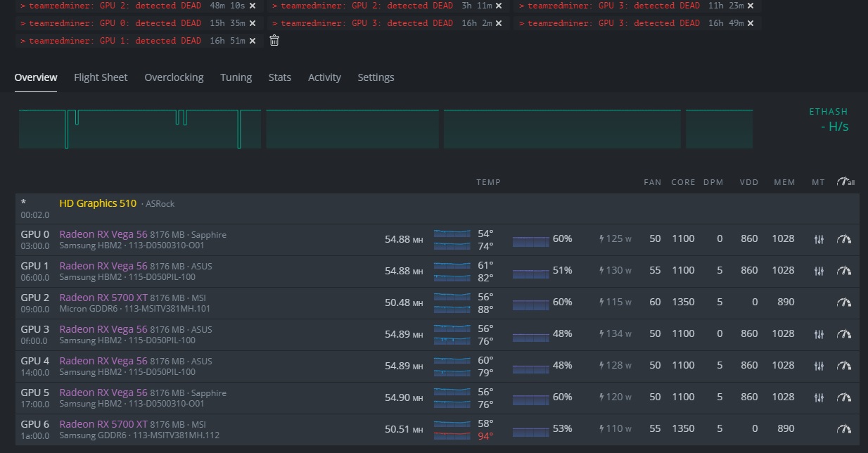
Task: Click the trash icon to dismiss all notifications
Action: pos(274,41)
